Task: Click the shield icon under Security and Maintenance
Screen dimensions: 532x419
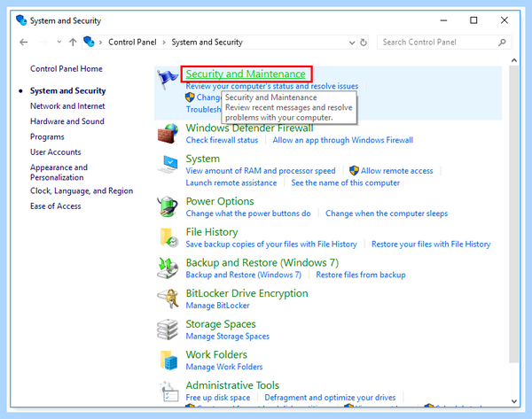Action: coord(190,97)
